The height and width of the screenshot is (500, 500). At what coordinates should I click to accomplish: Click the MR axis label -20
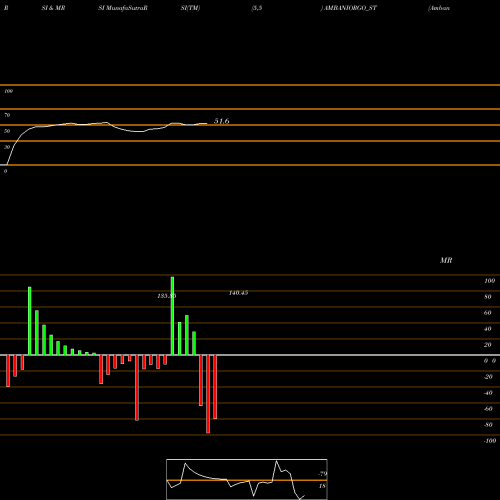[x=488, y=377]
